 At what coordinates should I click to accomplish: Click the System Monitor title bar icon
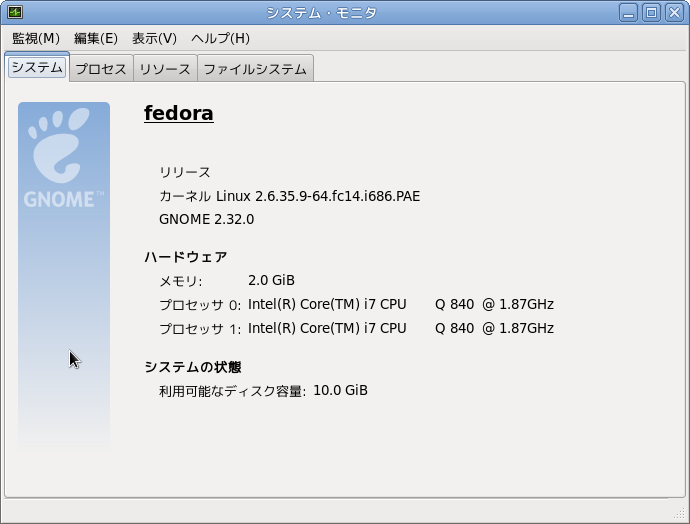click(x=15, y=12)
